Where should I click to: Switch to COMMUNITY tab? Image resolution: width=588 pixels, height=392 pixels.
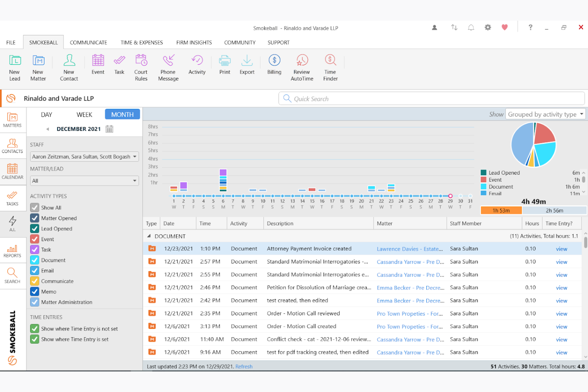[x=240, y=42]
